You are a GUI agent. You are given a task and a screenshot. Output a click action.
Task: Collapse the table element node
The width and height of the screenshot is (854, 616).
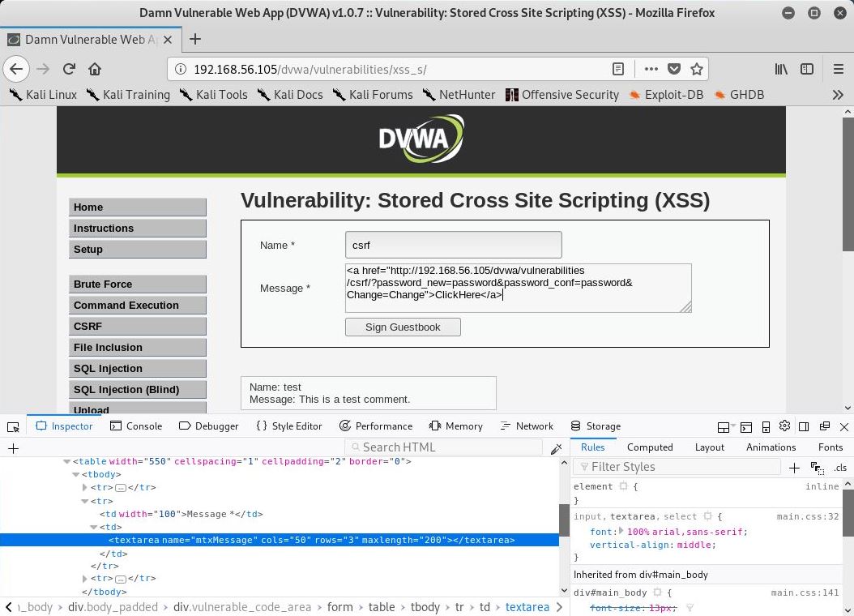click(67, 461)
